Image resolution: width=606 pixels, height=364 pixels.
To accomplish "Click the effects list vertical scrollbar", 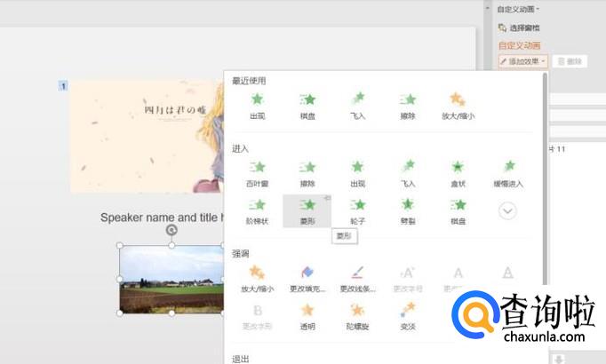I will point(545,178).
